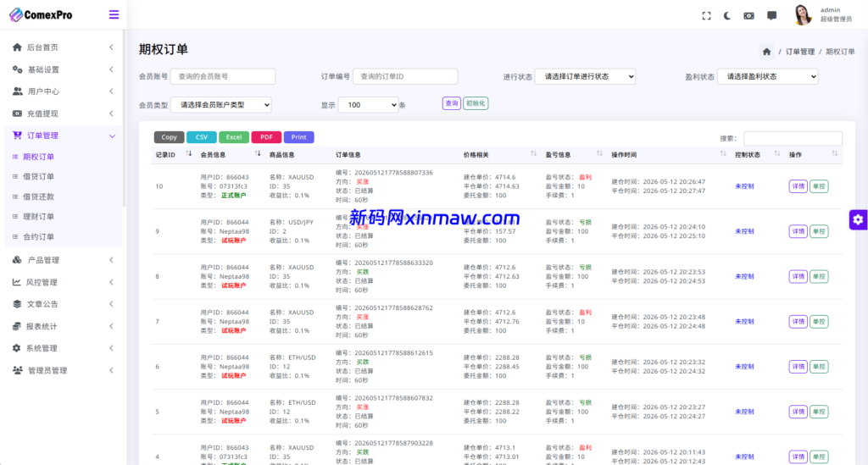Open 理财订单 submenu item
The height and width of the screenshot is (465, 868).
(38, 216)
